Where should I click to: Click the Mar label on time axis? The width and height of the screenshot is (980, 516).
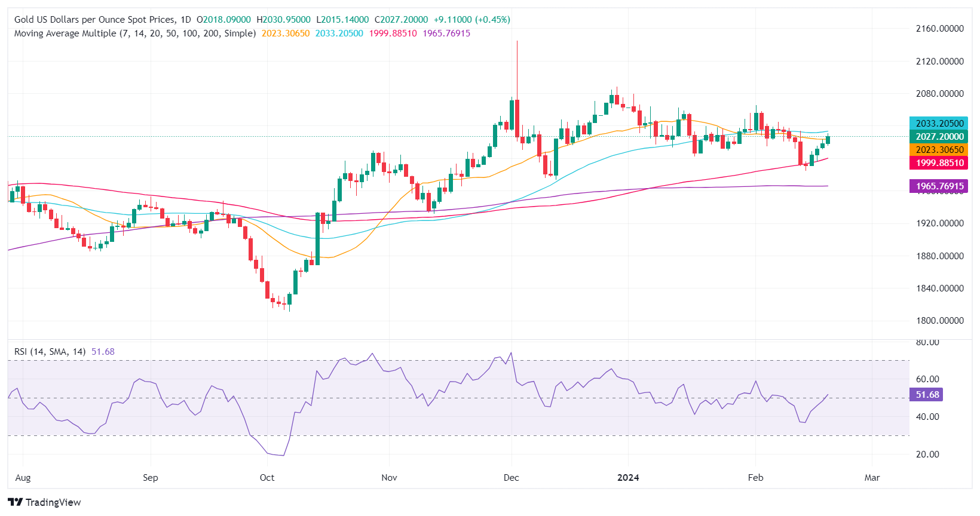click(x=872, y=478)
